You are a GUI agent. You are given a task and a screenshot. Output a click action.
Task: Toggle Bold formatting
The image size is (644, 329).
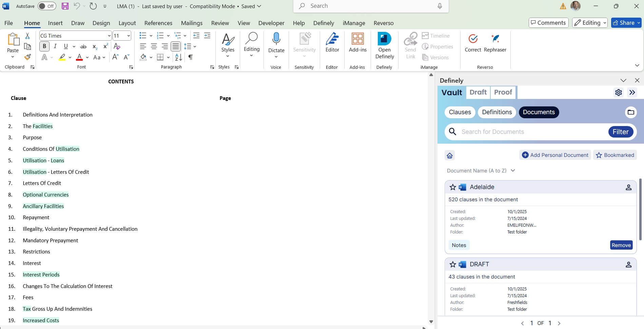(x=44, y=46)
